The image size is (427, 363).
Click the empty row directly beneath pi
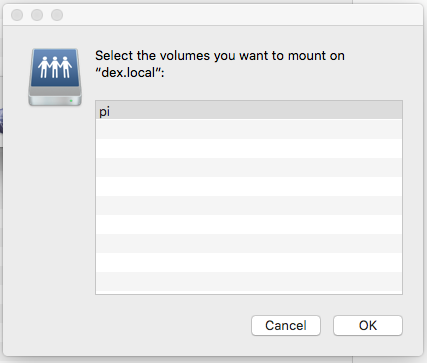point(249,129)
